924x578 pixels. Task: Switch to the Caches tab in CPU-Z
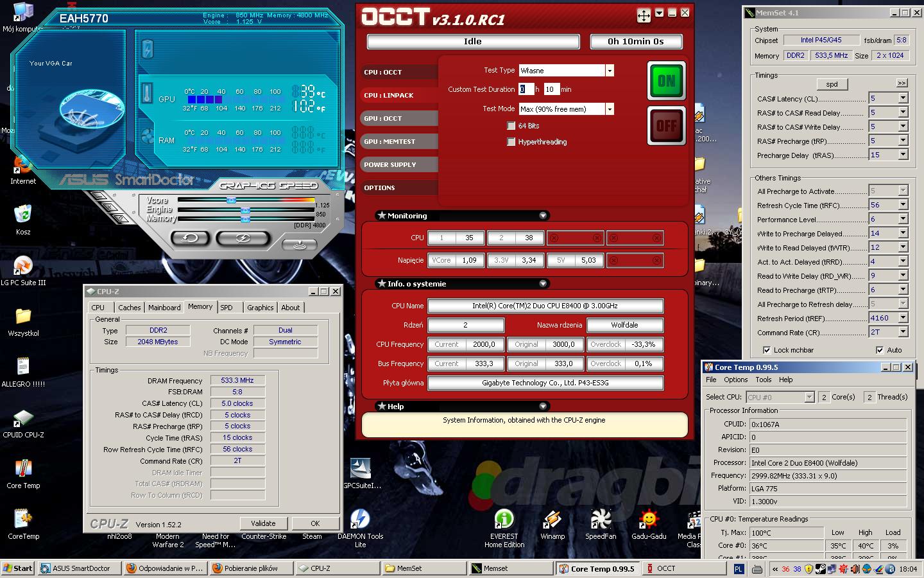(x=129, y=308)
